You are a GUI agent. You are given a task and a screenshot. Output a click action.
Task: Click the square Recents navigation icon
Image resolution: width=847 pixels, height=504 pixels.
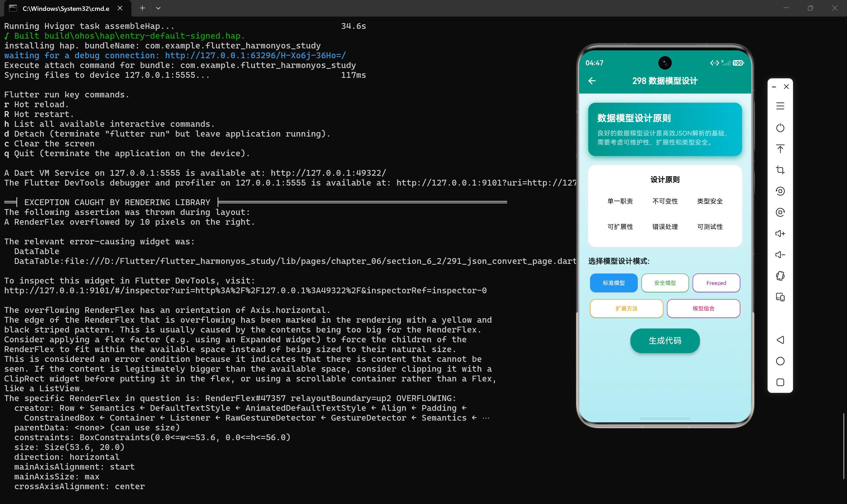[780, 382]
